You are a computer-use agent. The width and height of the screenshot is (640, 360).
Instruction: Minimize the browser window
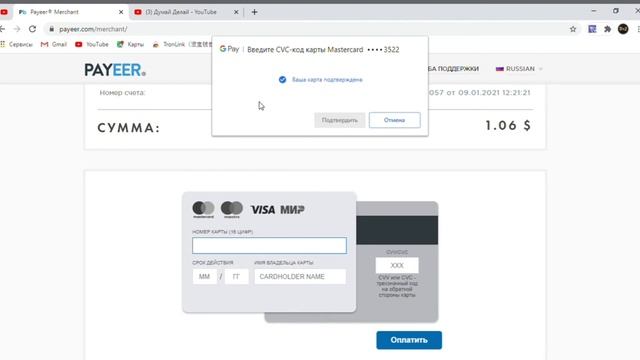(x=594, y=11)
